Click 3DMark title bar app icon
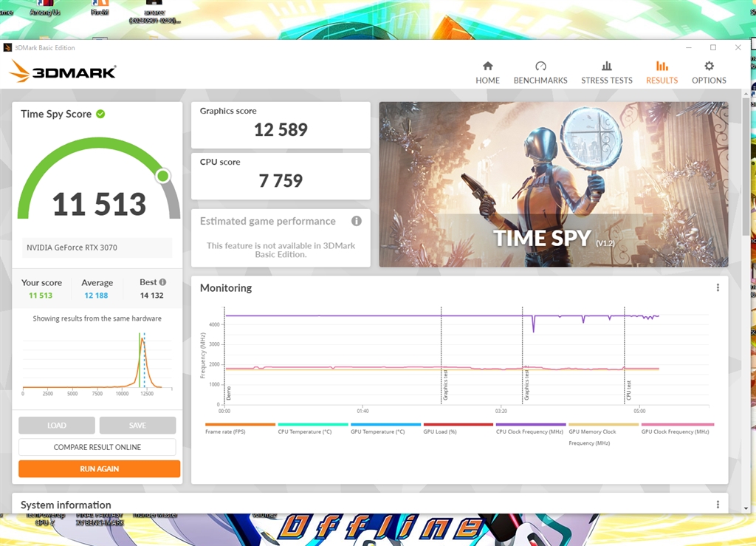 tap(7, 47)
